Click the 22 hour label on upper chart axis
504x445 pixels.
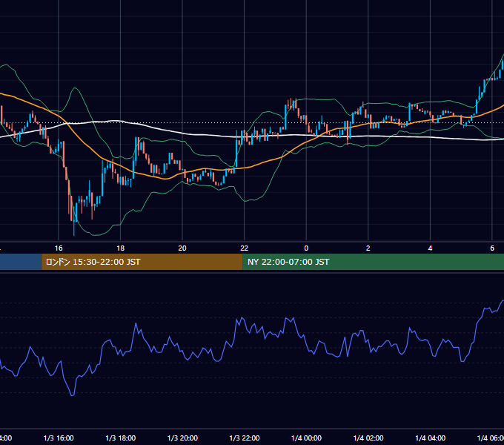(x=245, y=248)
